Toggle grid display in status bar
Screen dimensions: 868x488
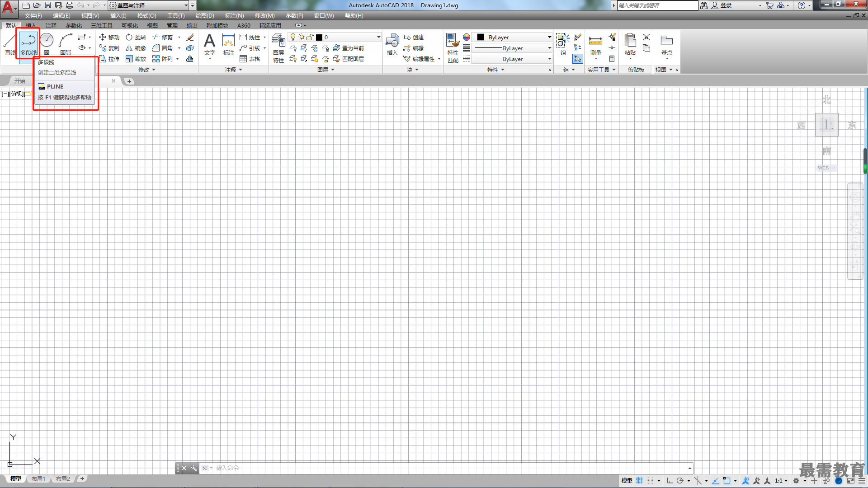click(x=639, y=480)
